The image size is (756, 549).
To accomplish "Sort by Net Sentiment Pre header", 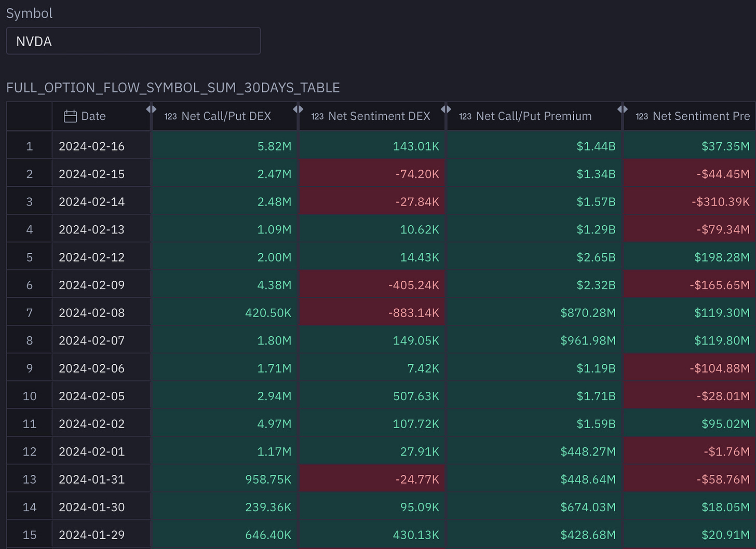I will pyautogui.click(x=690, y=116).
